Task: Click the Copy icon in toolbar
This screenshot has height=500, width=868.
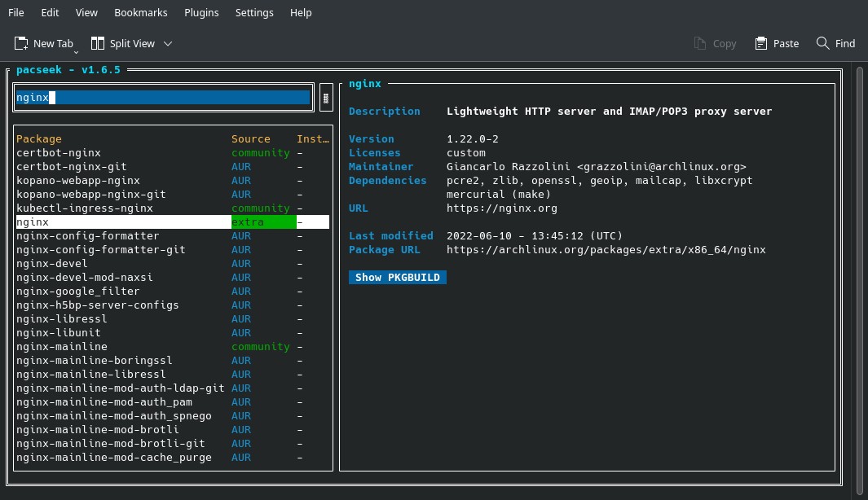Action: (700, 44)
